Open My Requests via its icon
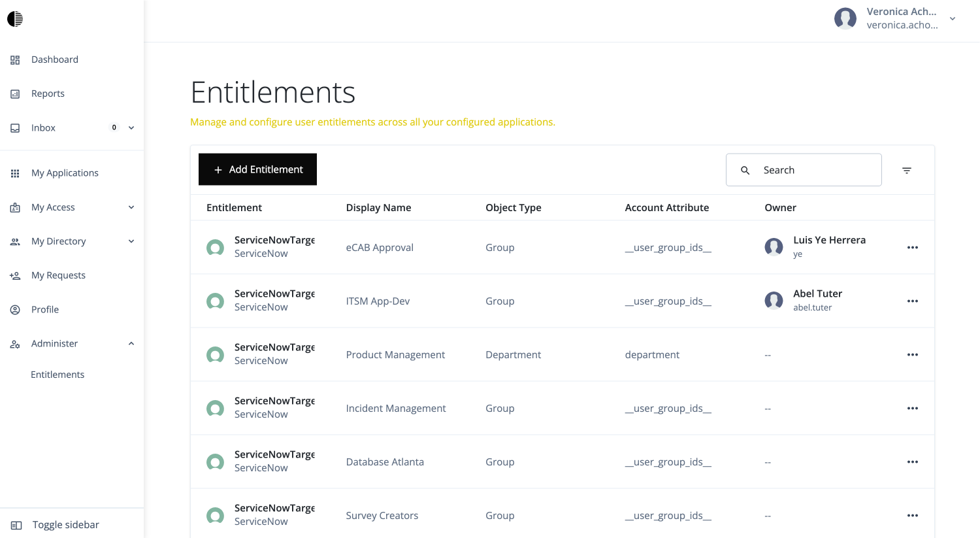The image size is (980, 538). pyautogui.click(x=14, y=275)
